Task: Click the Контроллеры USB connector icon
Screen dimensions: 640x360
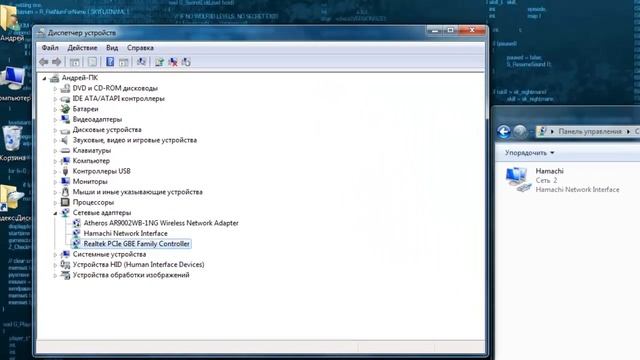Action: tap(65, 171)
